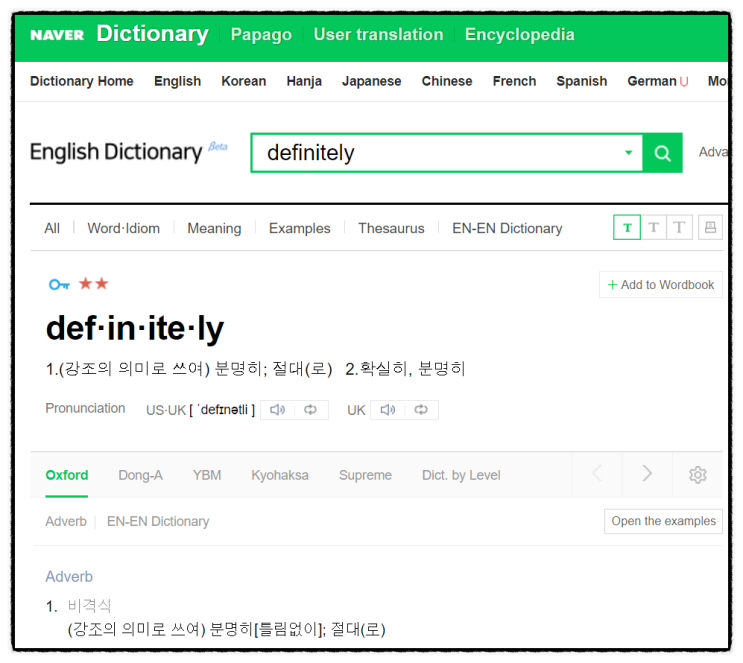The height and width of the screenshot is (663, 743).
Task: Select the Examples filter
Action: 299,228
